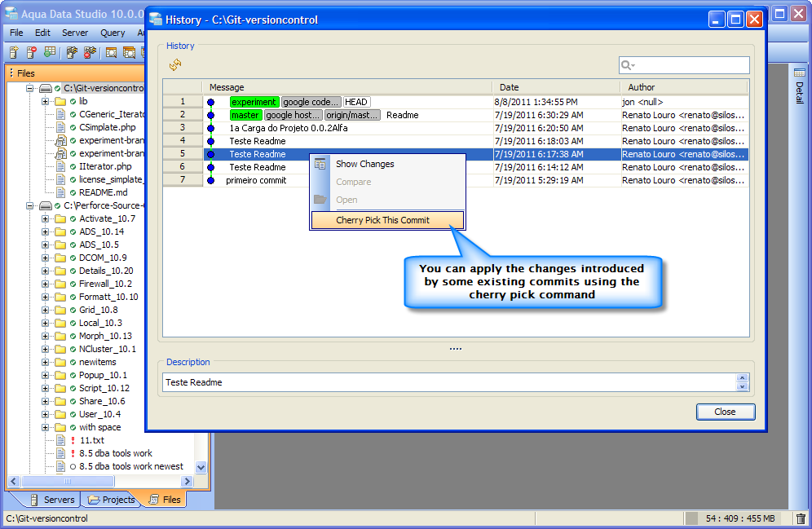Click the Description box scroll down arrow

(742, 386)
